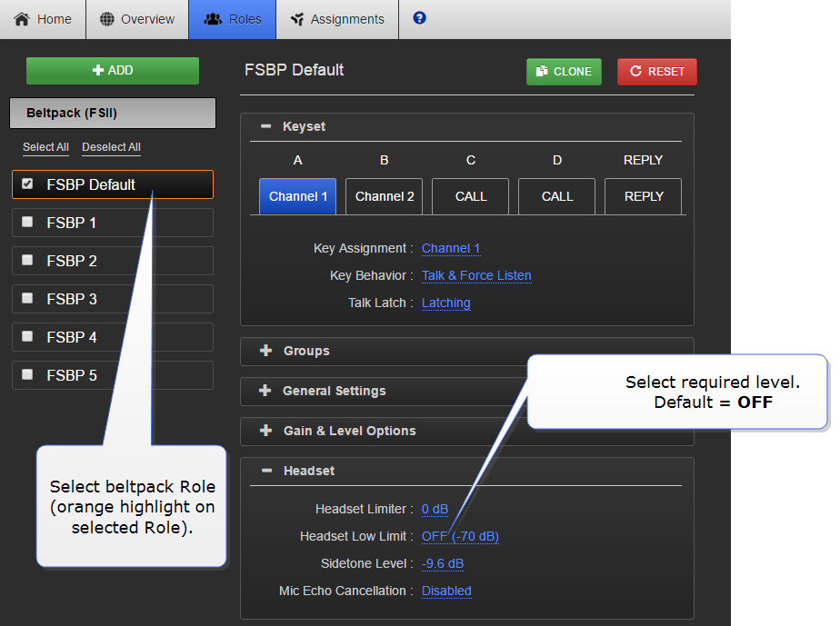
Task: Check the FSBP 1 checkbox
Action: tap(27, 222)
